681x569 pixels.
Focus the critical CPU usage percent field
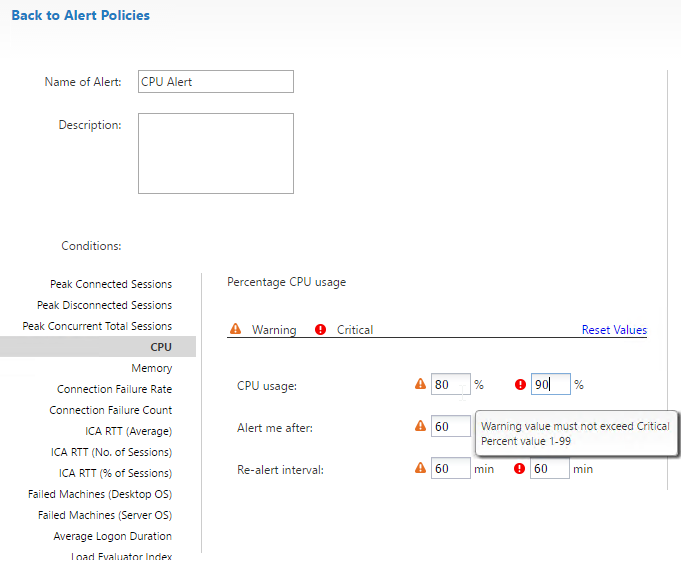(550, 384)
